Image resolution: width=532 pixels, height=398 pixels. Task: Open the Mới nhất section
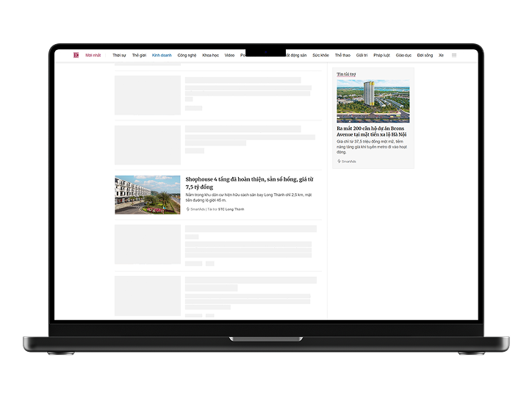93,55
